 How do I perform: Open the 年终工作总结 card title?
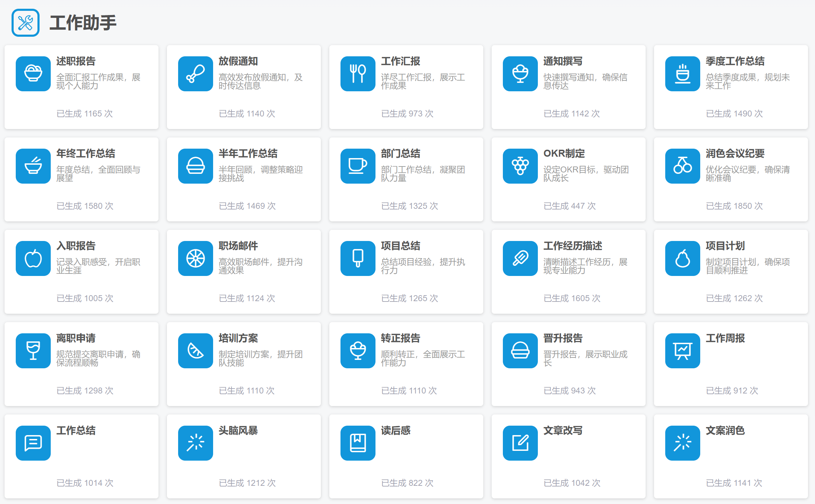click(86, 154)
